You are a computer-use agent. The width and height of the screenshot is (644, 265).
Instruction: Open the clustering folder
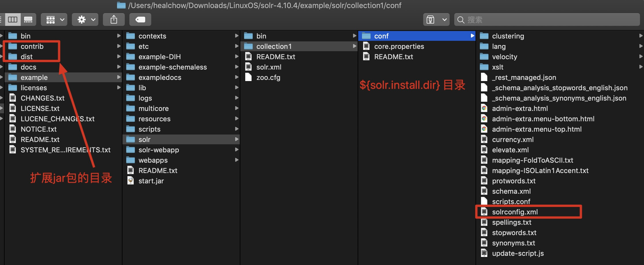[560, 36]
